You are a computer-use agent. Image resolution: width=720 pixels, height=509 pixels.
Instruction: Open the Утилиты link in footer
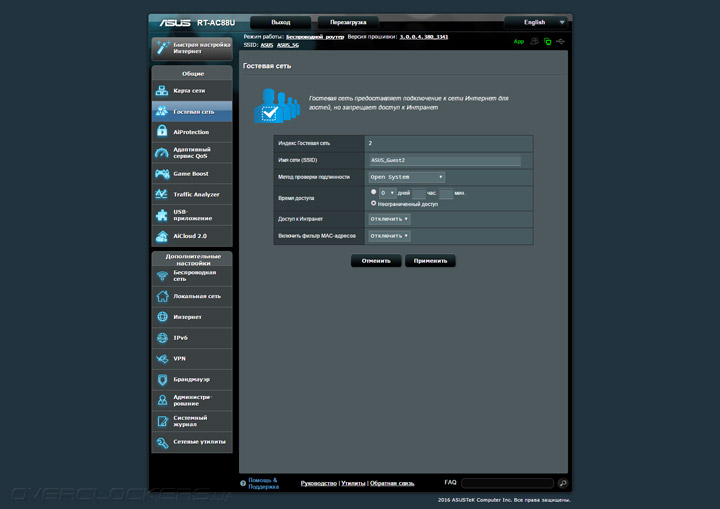pyautogui.click(x=353, y=483)
